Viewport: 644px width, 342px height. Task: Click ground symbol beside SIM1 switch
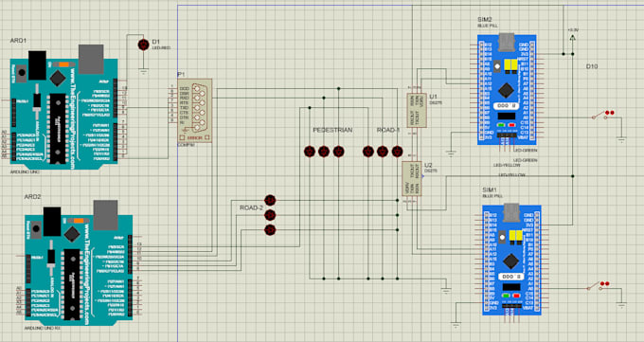tap(621, 305)
